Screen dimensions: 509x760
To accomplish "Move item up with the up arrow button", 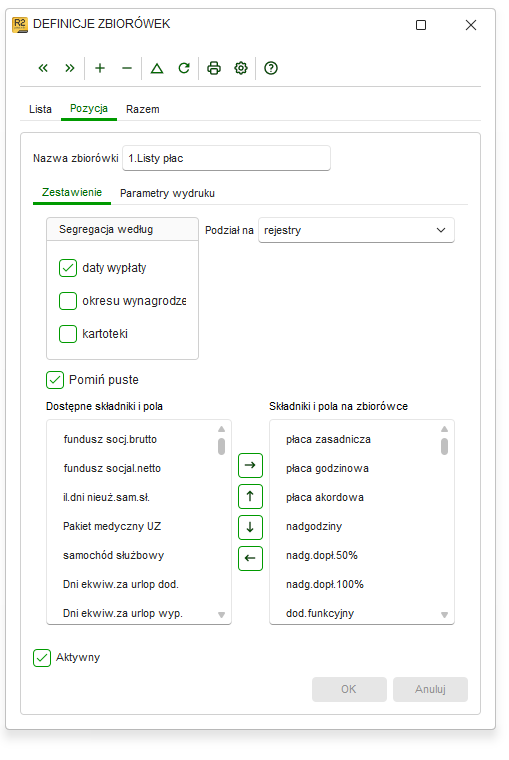I will (250, 496).
